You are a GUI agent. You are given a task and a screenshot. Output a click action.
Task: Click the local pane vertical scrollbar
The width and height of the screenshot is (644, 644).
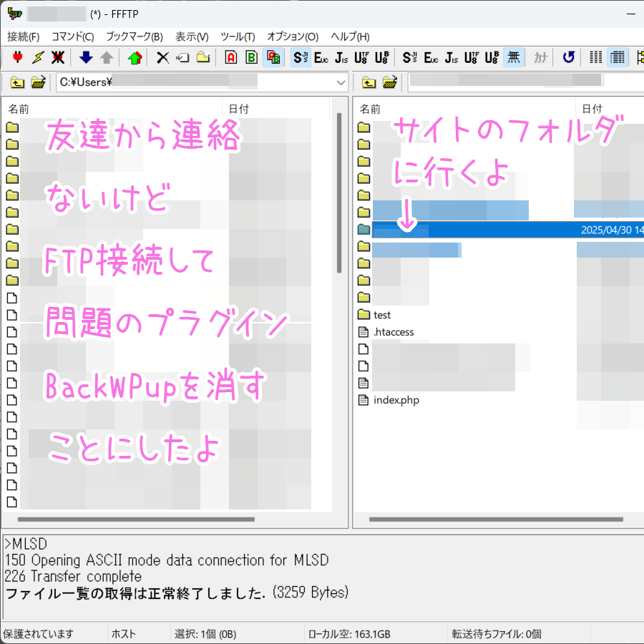(339, 192)
